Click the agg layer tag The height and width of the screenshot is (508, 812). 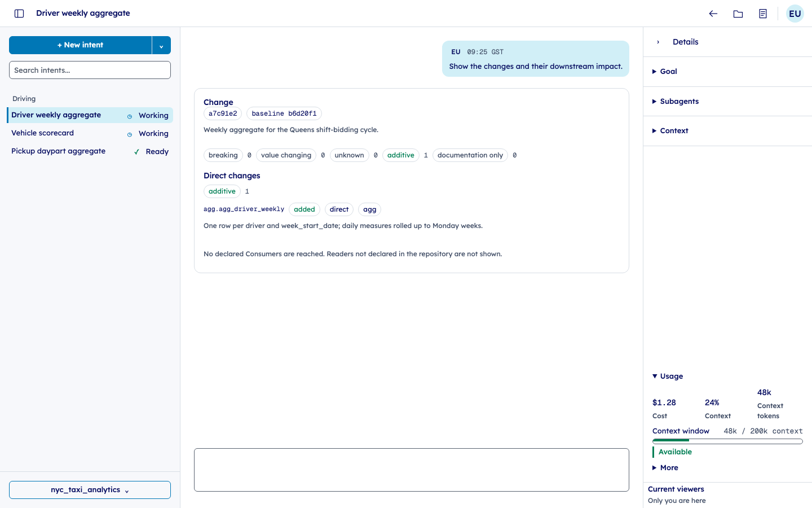coord(370,209)
